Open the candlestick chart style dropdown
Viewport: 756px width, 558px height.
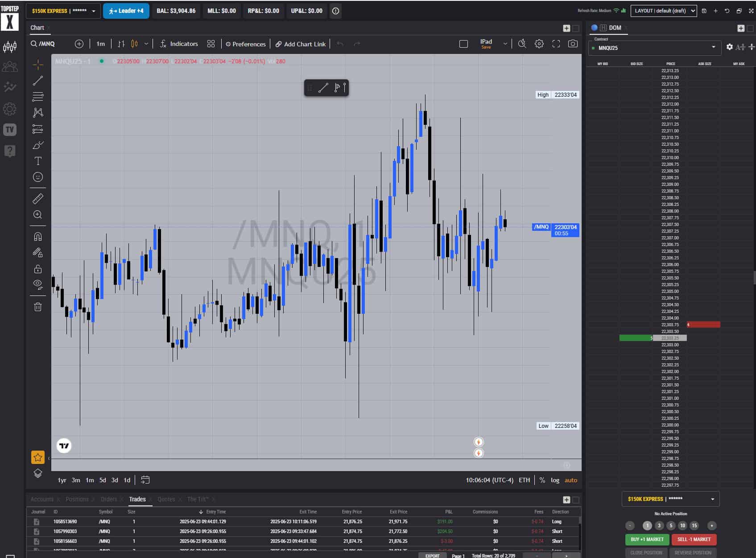tap(146, 44)
